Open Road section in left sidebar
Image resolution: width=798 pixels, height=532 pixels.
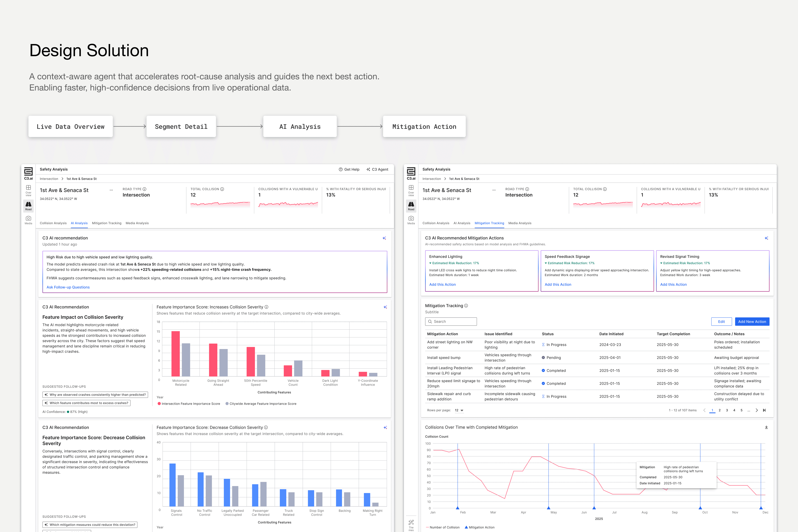28,206
